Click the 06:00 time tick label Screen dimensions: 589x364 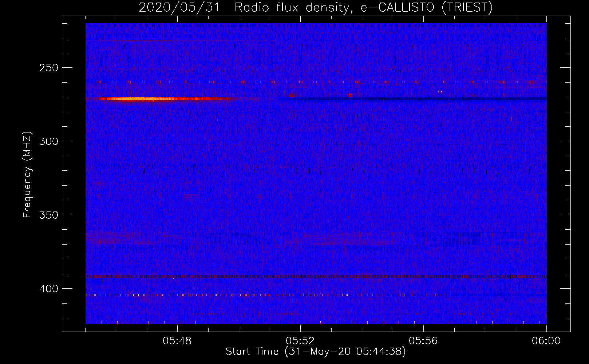[546, 341]
